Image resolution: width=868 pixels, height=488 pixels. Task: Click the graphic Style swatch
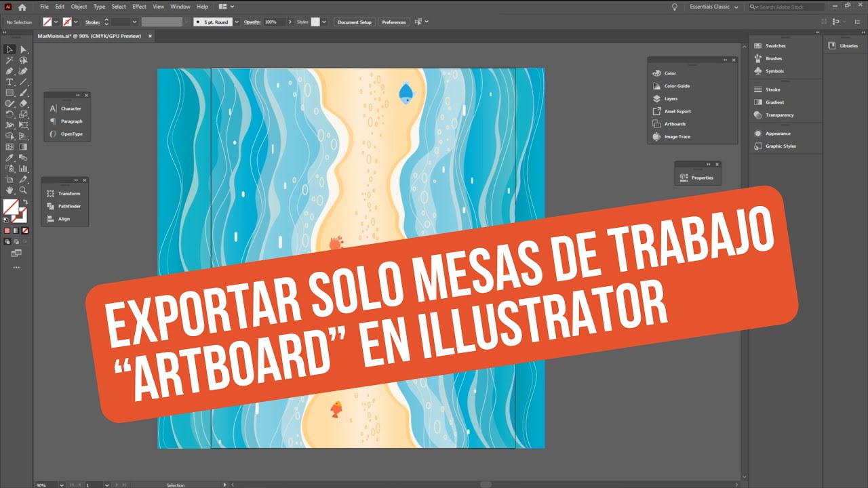coord(315,22)
